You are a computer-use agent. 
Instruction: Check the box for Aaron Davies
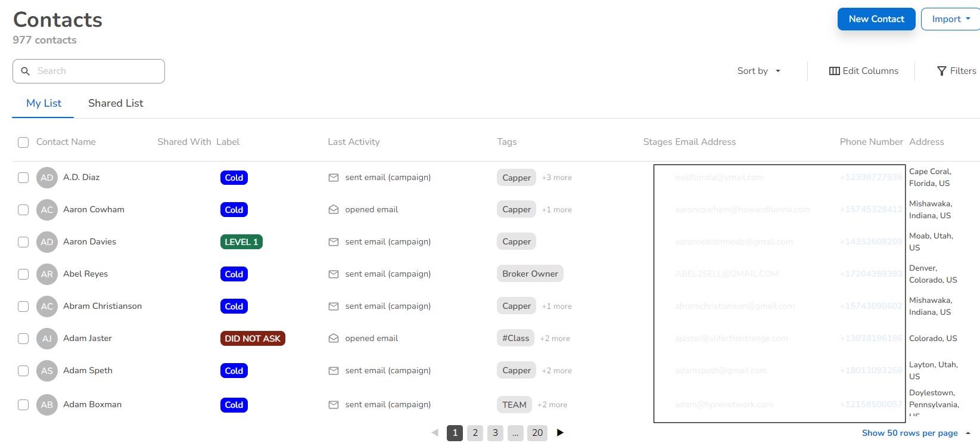pyautogui.click(x=23, y=242)
